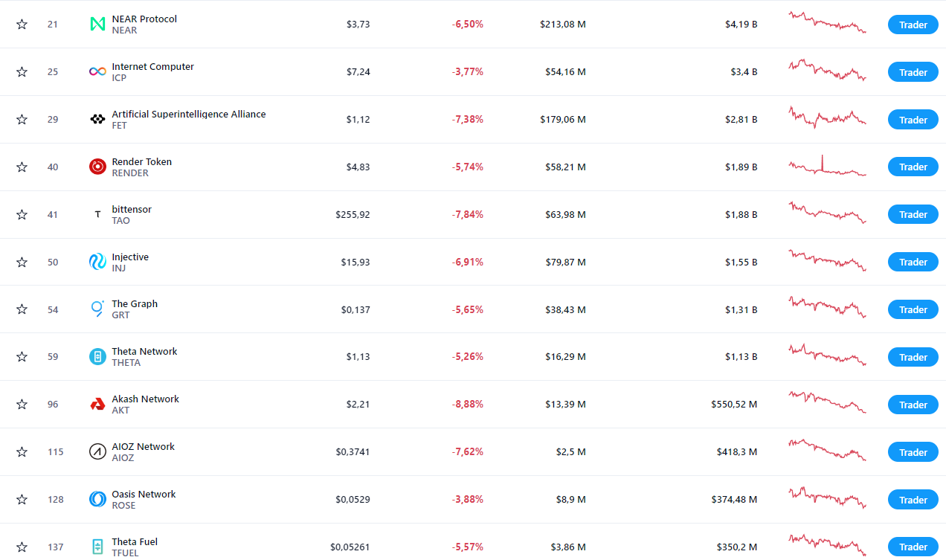Viewport: 946px width, 560px height.
Task: Add AIOZ Network to favorites star
Action: (22, 451)
